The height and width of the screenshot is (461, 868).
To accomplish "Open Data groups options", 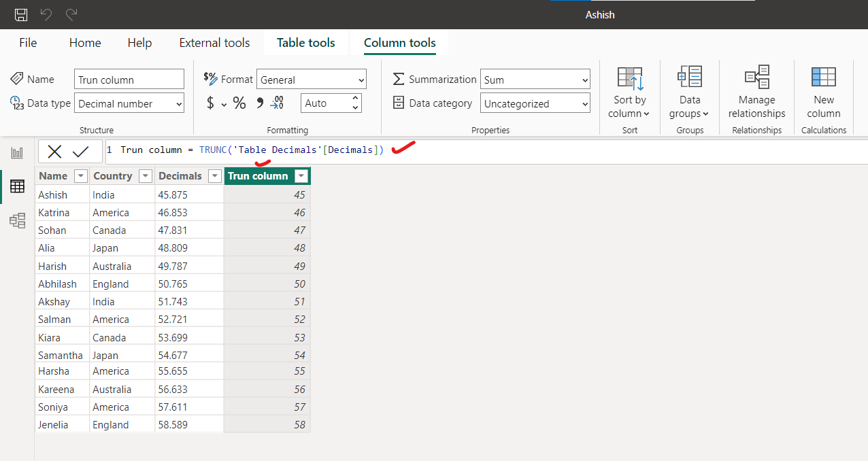I will (x=689, y=92).
